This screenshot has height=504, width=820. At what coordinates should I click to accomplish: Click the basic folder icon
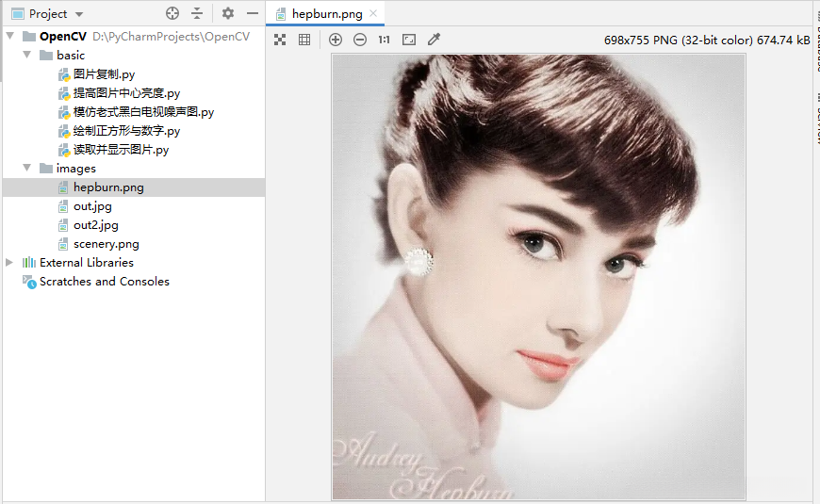[46, 55]
